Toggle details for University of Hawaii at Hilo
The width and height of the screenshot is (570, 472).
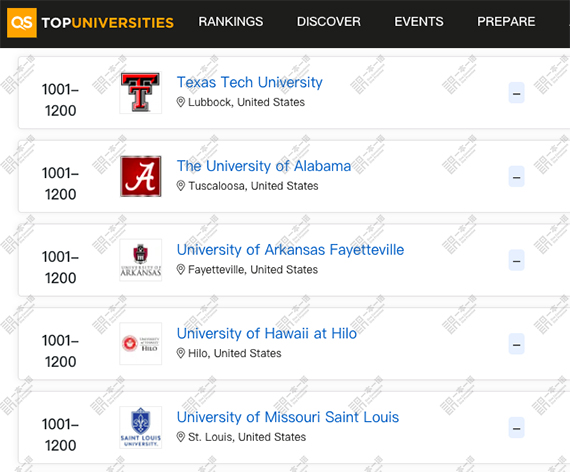(516, 344)
